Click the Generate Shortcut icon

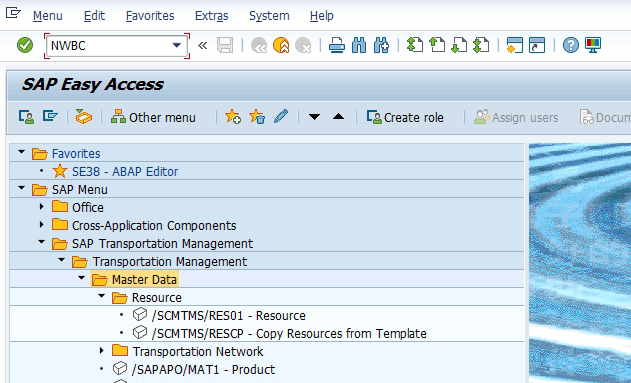[x=536, y=45]
